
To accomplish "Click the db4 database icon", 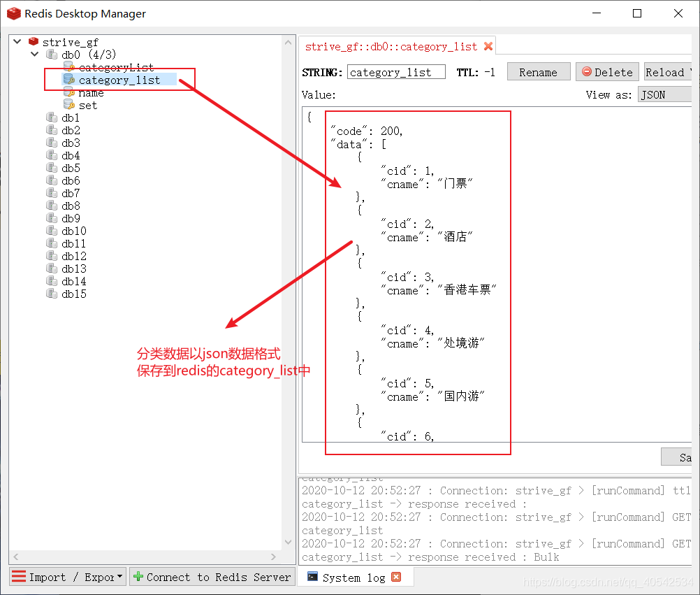I will pos(52,155).
